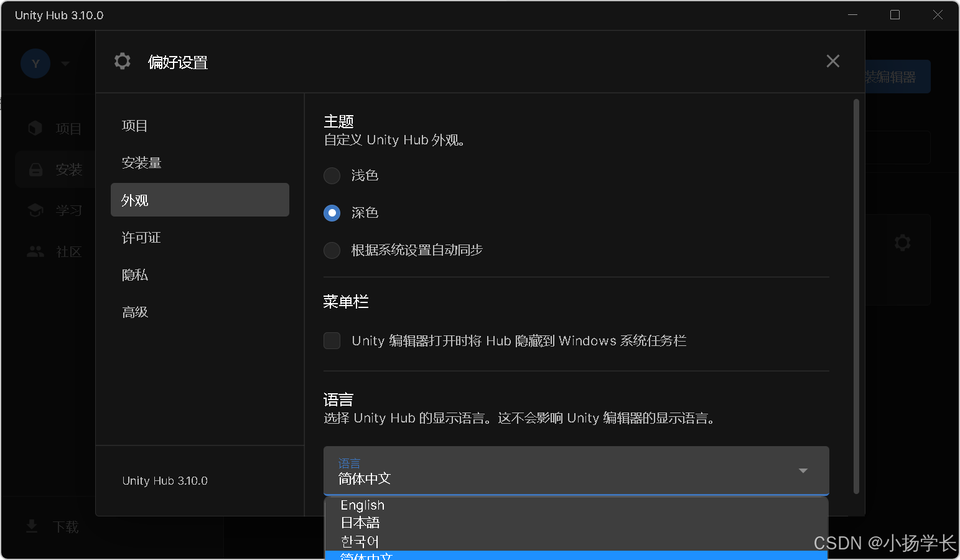Click the 社区 people icon in sidebar
The height and width of the screenshot is (560, 960).
(35, 251)
